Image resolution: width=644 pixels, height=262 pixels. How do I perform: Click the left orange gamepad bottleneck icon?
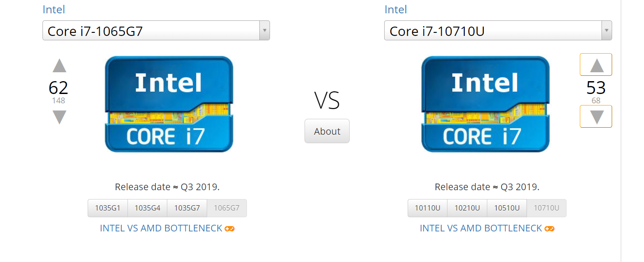tap(229, 229)
